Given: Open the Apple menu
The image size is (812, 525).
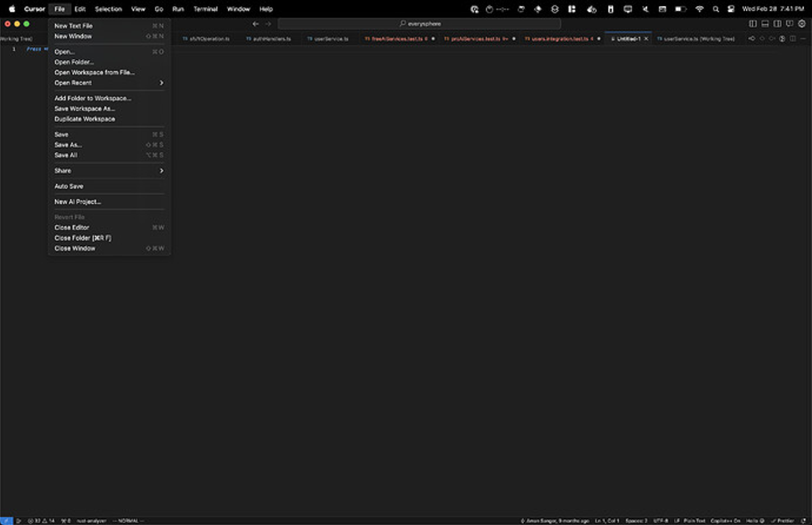Looking at the screenshot, I should 12,9.
